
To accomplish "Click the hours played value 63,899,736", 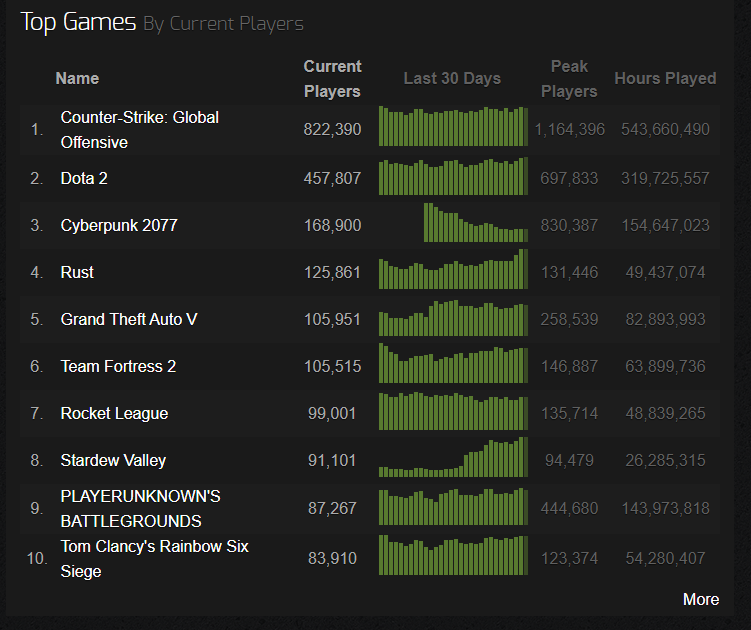I will click(x=665, y=366).
